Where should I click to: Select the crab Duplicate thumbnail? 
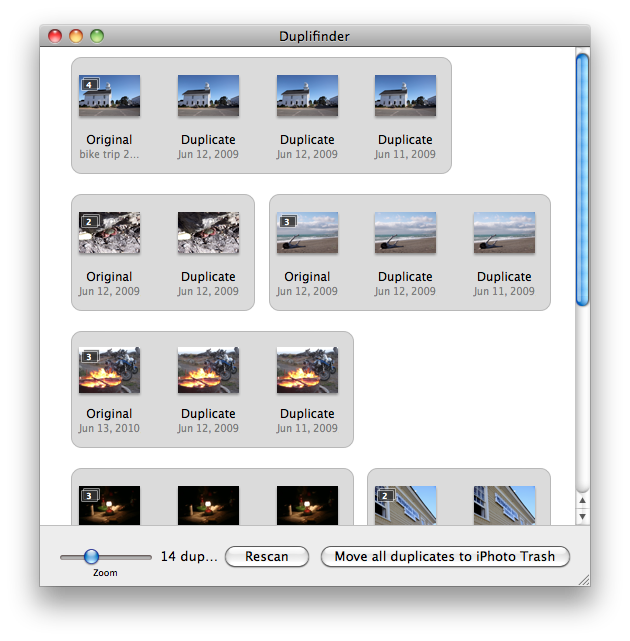point(208,233)
